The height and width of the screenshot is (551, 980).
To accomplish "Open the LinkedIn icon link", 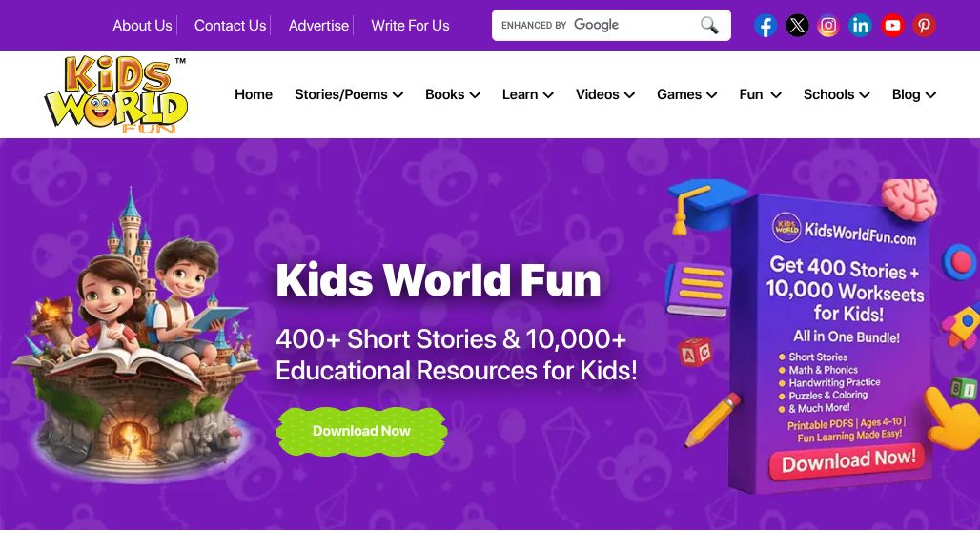I will coord(860,26).
